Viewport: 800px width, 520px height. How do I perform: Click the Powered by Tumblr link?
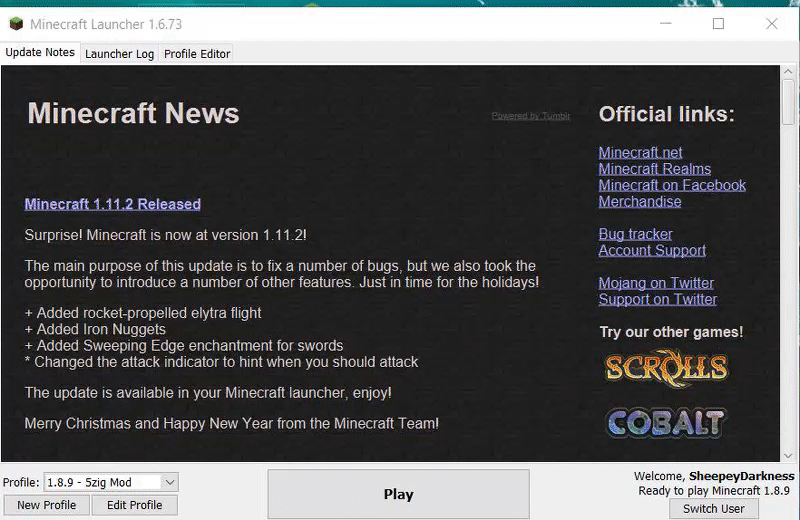531,116
